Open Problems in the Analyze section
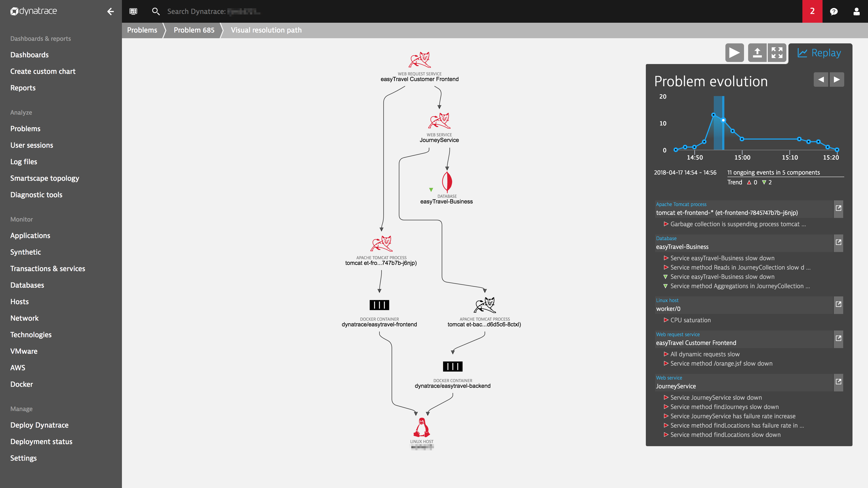 coord(25,128)
